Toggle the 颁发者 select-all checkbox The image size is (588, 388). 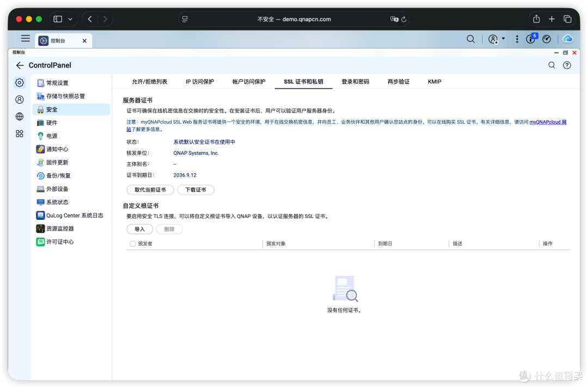pos(132,244)
